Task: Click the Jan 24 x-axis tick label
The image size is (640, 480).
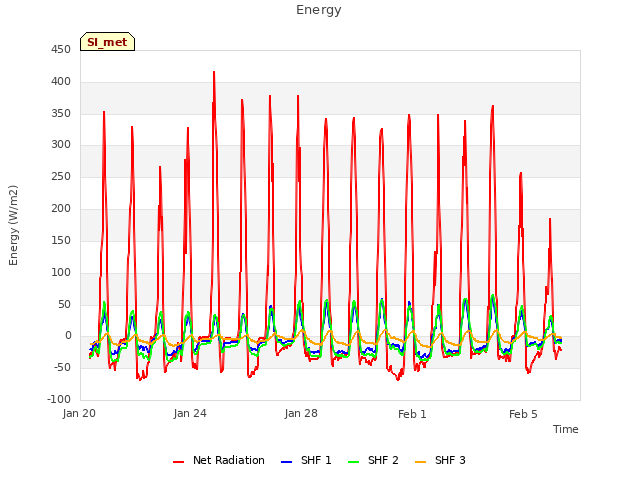Action: pyautogui.click(x=190, y=413)
